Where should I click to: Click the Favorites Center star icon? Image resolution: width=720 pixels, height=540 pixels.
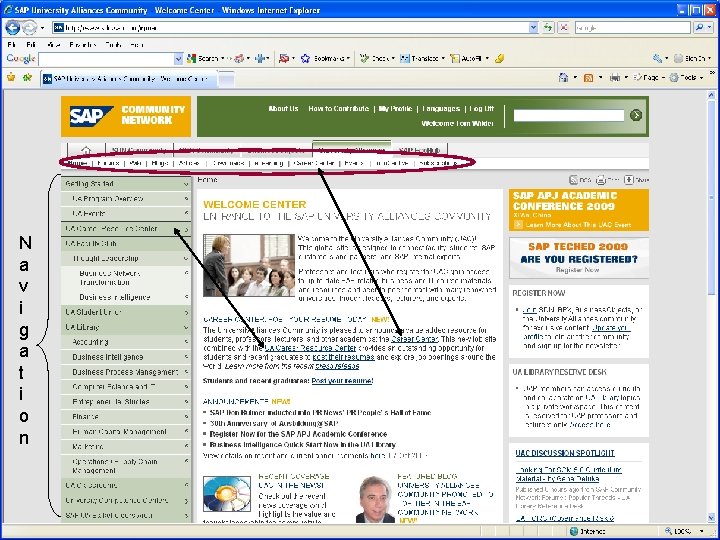click(11, 78)
